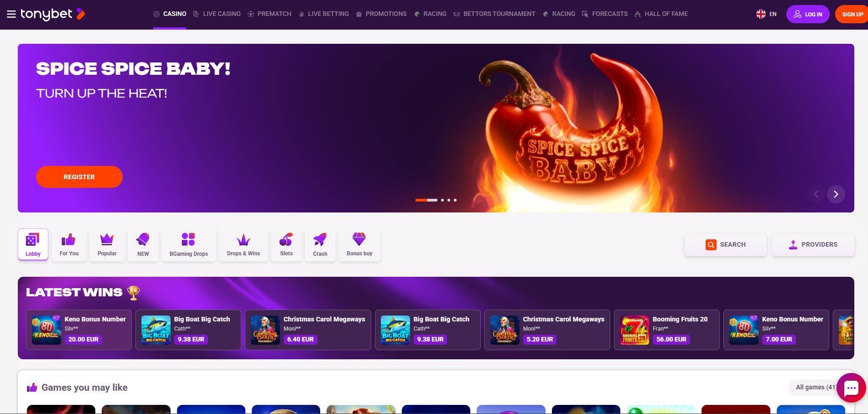This screenshot has height=414, width=868.
Task: Open the Providers filter
Action: click(x=813, y=245)
